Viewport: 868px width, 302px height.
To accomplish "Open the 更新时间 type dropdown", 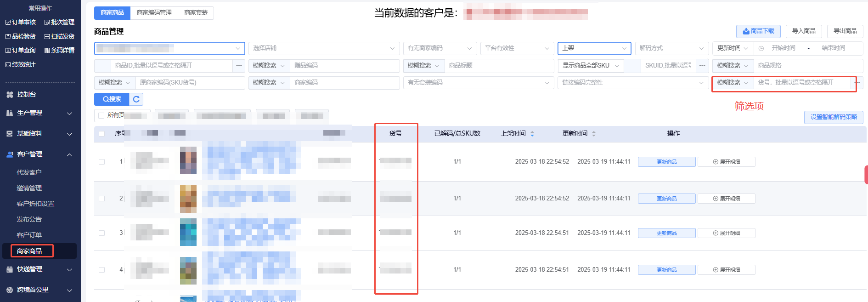I will 733,48.
